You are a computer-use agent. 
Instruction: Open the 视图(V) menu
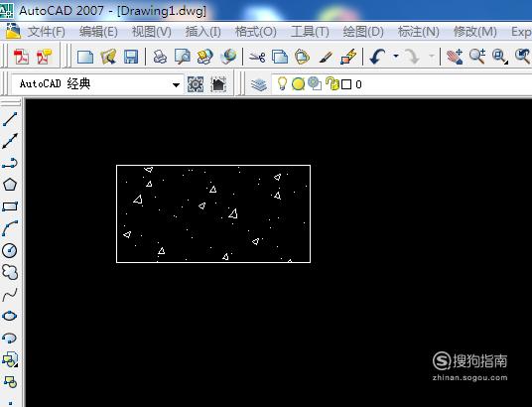click(151, 32)
